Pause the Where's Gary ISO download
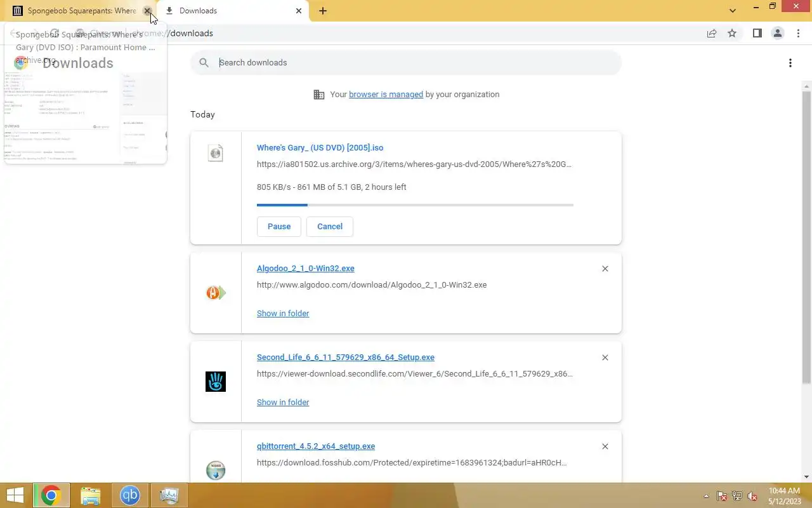 coord(279,226)
